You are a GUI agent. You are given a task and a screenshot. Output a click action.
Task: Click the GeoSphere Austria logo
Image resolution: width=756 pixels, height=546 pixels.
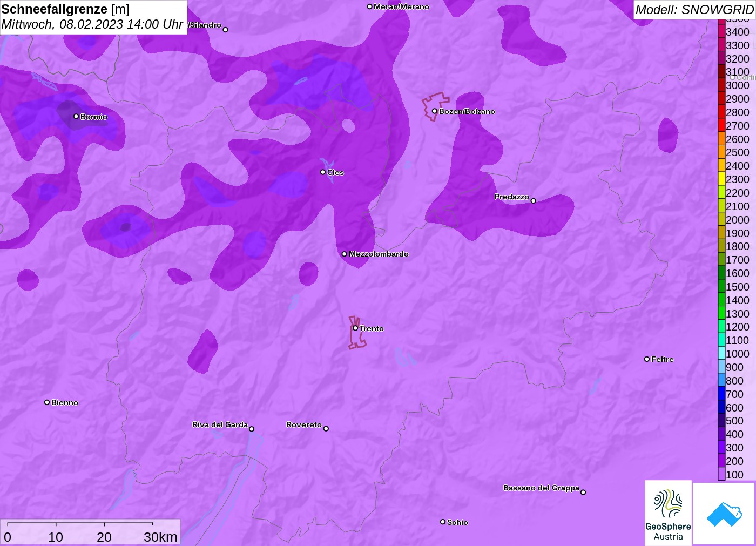[668, 513]
